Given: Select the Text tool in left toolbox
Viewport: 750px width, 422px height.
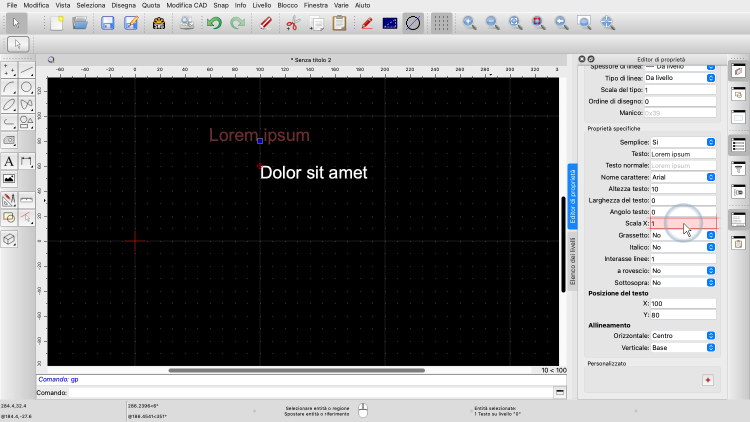Looking at the screenshot, I should pos(9,161).
